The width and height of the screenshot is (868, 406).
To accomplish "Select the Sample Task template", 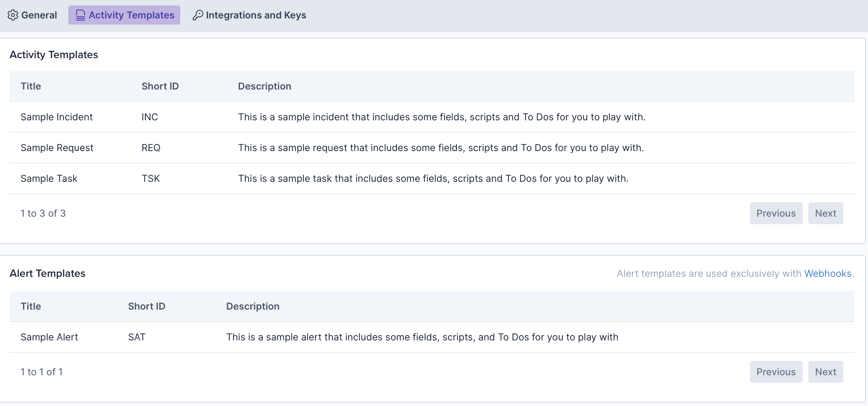I will pos(49,178).
